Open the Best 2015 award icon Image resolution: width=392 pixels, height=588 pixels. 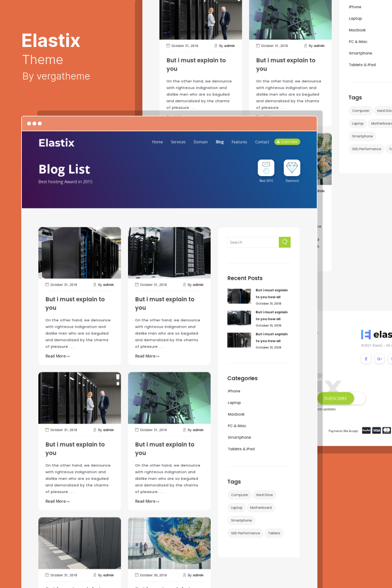coord(266,168)
